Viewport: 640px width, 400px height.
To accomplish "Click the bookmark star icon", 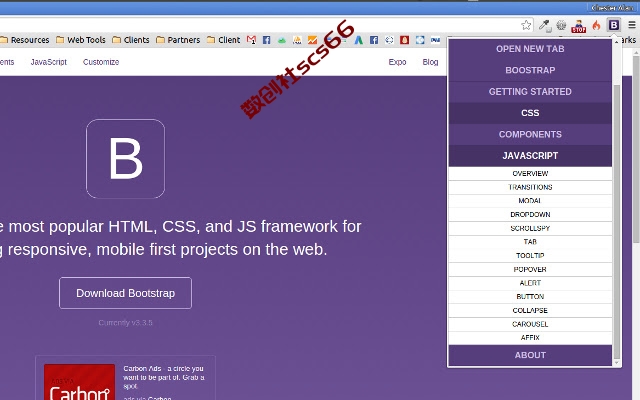I will pyautogui.click(x=526, y=25).
